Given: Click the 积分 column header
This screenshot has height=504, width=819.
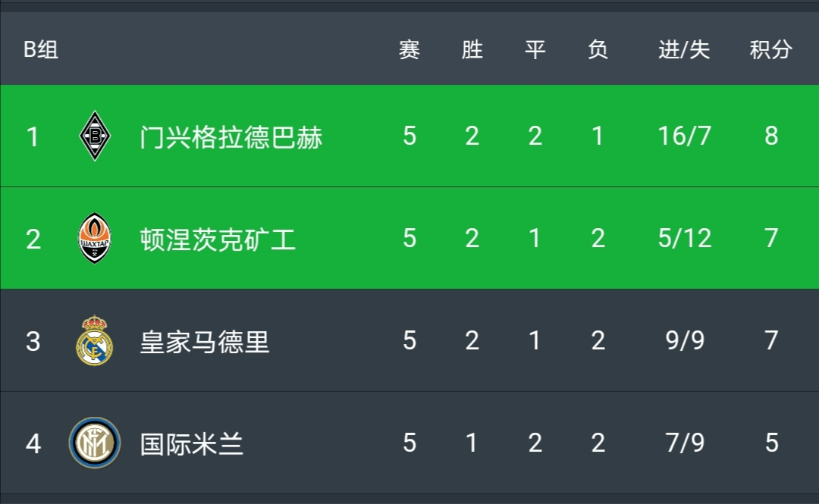Looking at the screenshot, I should [x=771, y=49].
